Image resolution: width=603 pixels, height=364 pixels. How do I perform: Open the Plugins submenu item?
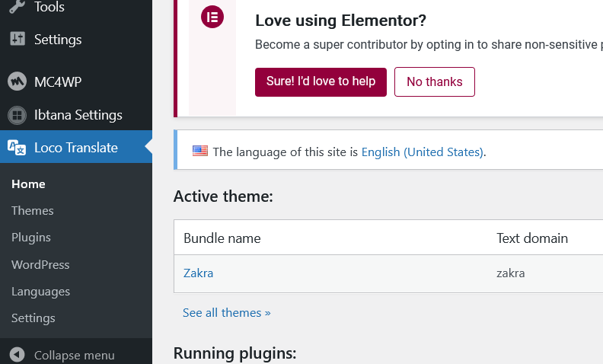coord(30,238)
